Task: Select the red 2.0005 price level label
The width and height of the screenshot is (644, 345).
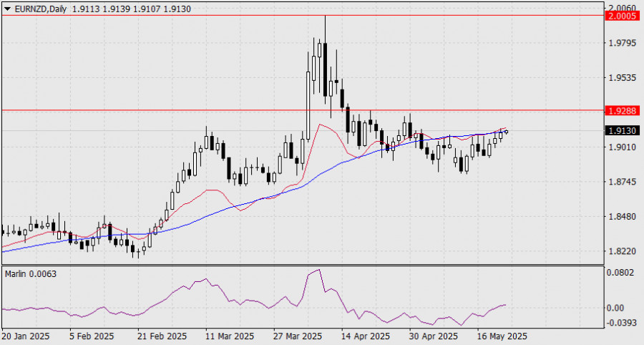Action: [623, 16]
